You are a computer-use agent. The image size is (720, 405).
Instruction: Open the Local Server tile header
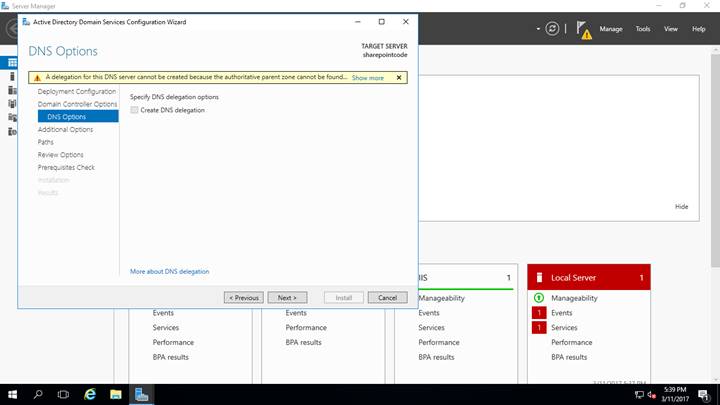point(589,277)
